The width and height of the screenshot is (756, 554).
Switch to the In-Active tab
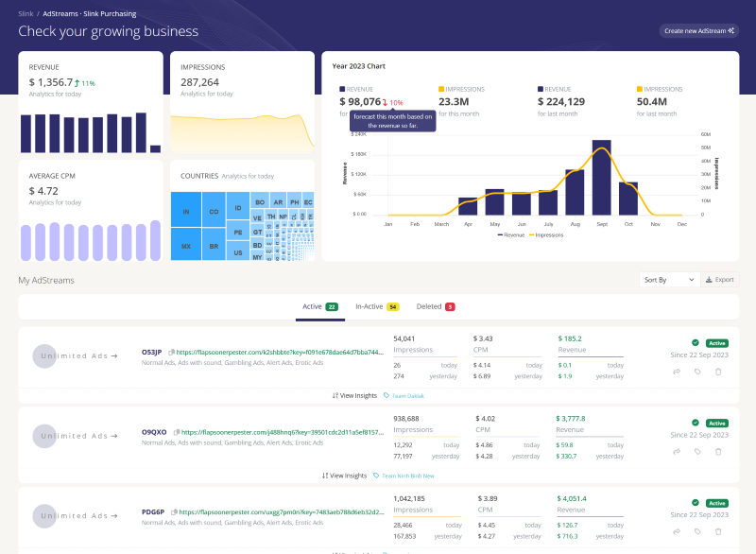tap(369, 306)
